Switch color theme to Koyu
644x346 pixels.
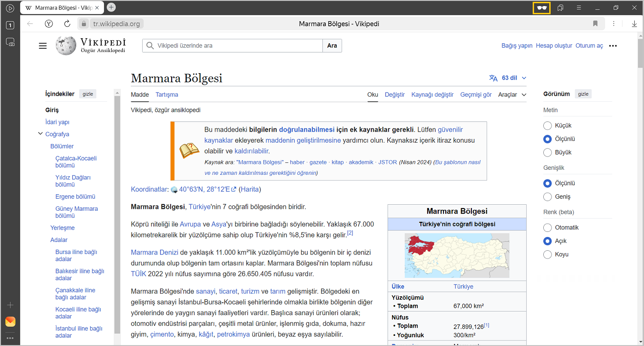point(547,254)
